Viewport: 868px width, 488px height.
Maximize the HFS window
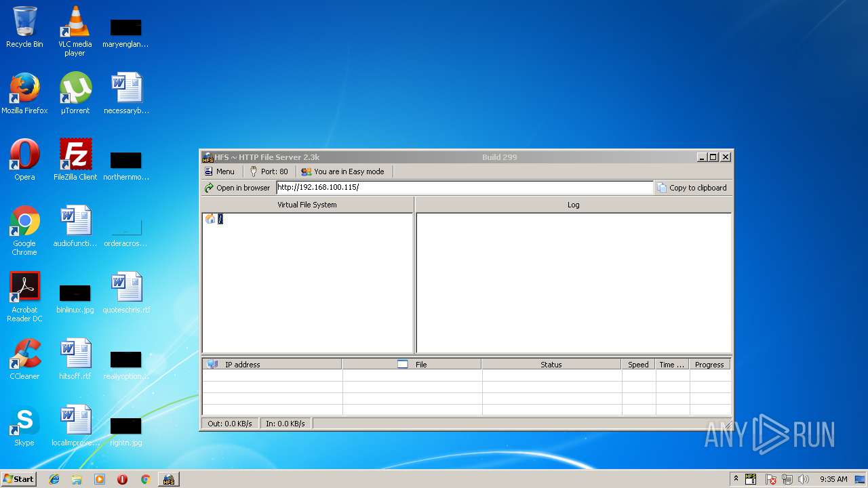[713, 157]
